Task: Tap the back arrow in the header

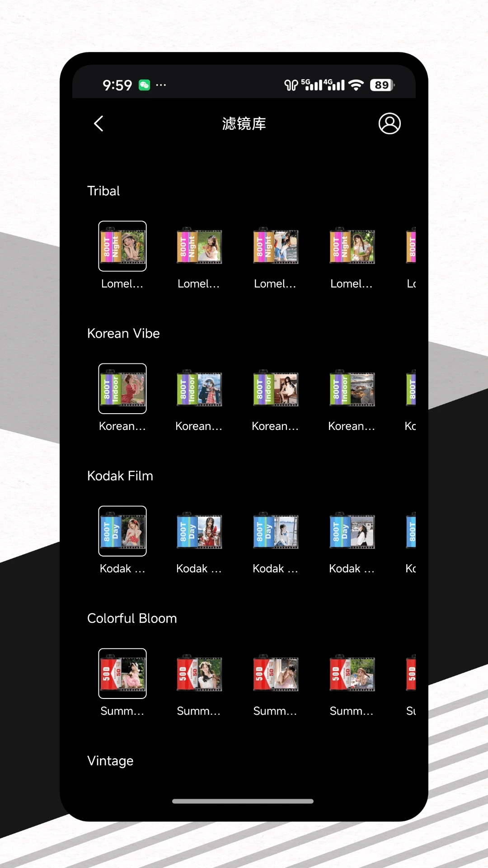Action: (99, 123)
